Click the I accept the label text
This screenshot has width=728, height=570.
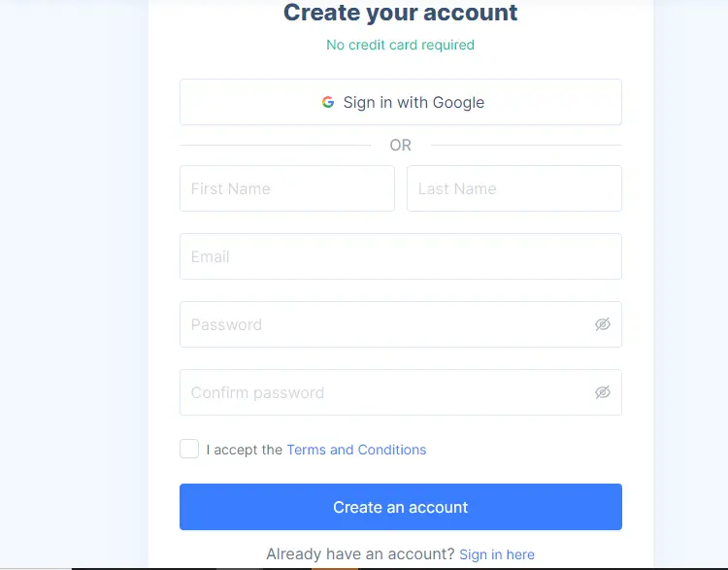click(245, 450)
